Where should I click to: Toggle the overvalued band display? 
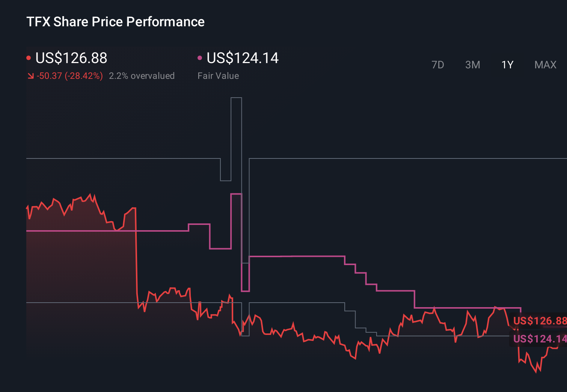(142, 75)
